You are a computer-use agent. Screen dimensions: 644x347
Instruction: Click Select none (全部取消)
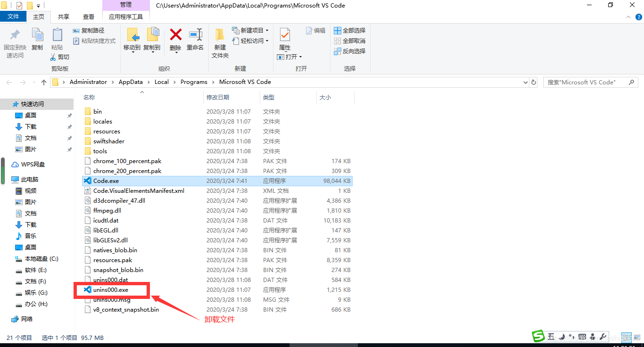tap(350, 41)
